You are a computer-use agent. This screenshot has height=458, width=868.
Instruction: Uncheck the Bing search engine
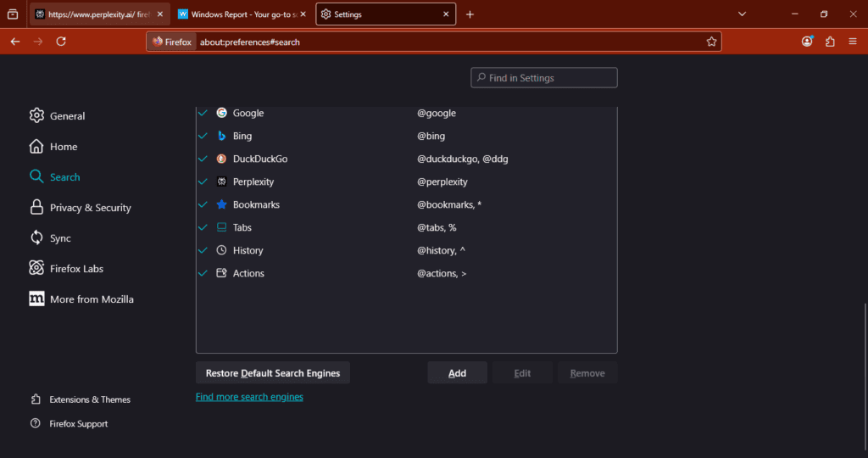[203, 136]
